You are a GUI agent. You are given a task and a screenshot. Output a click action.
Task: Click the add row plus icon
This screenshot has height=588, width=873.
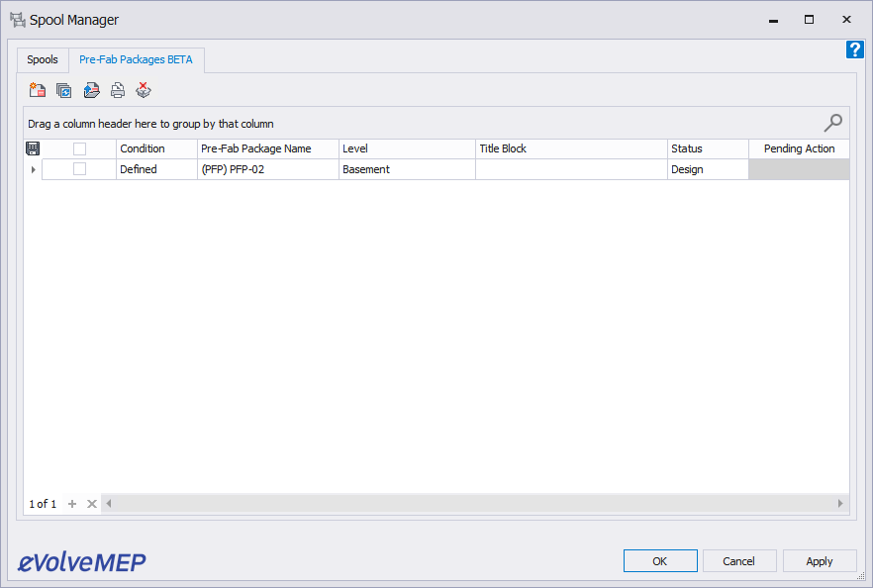pos(72,504)
